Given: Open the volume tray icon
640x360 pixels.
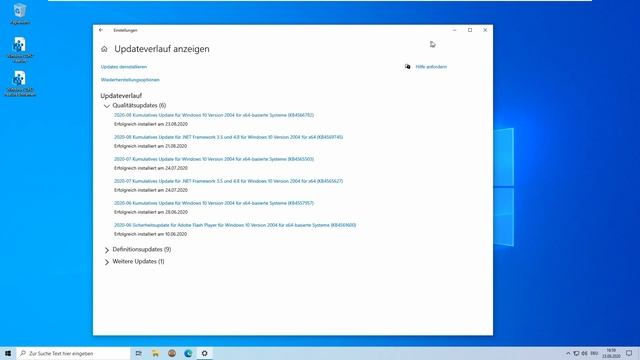Looking at the screenshot, I should [584, 353].
